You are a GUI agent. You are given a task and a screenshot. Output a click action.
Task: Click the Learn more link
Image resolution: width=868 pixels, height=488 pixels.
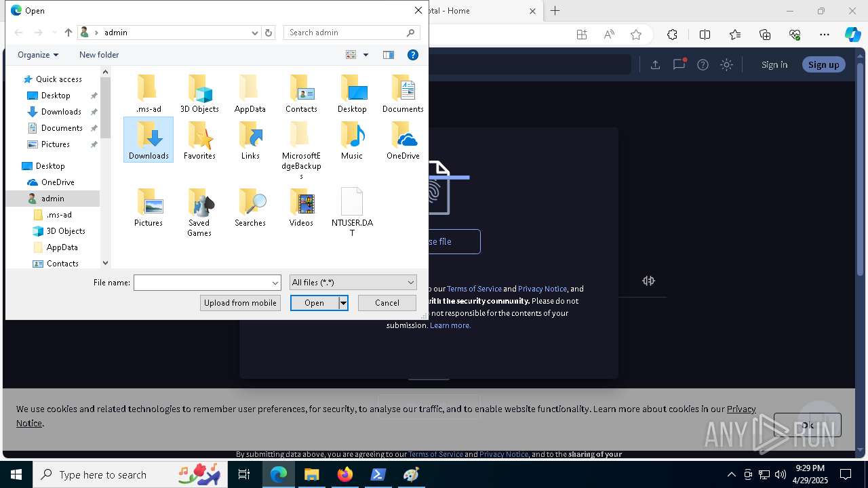click(450, 325)
